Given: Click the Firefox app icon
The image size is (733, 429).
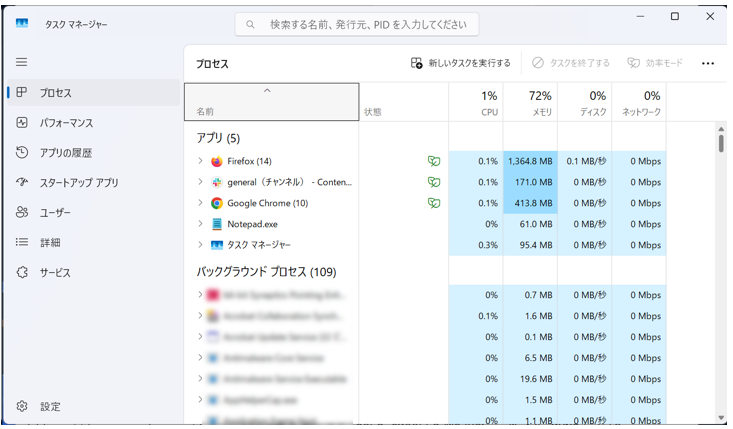Looking at the screenshot, I should (216, 161).
